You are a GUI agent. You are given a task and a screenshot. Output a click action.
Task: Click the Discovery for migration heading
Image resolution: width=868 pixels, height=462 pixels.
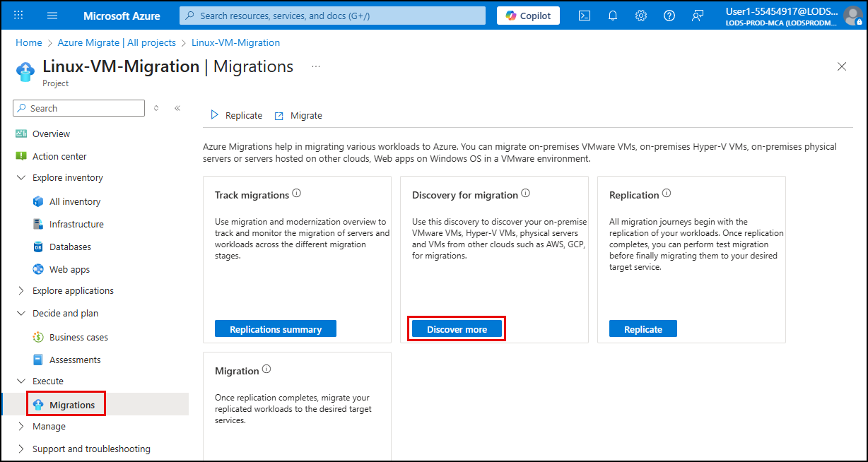pos(465,195)
